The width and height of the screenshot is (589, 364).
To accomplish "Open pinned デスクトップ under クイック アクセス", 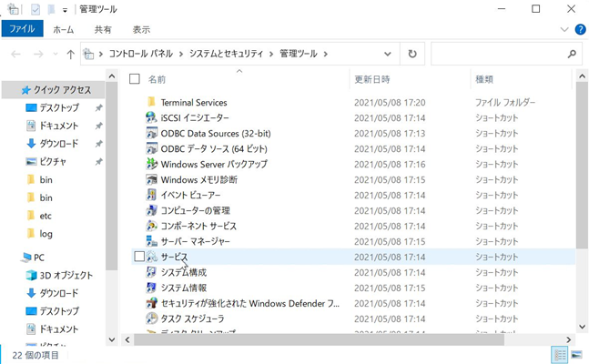I will 59,107.
